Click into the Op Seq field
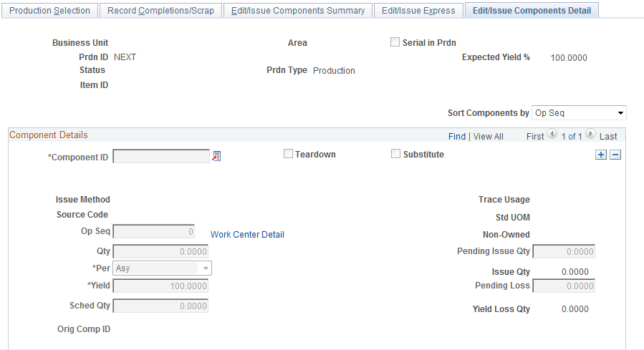The height and width of the screenshot is (350, 644). coord(154,231)
